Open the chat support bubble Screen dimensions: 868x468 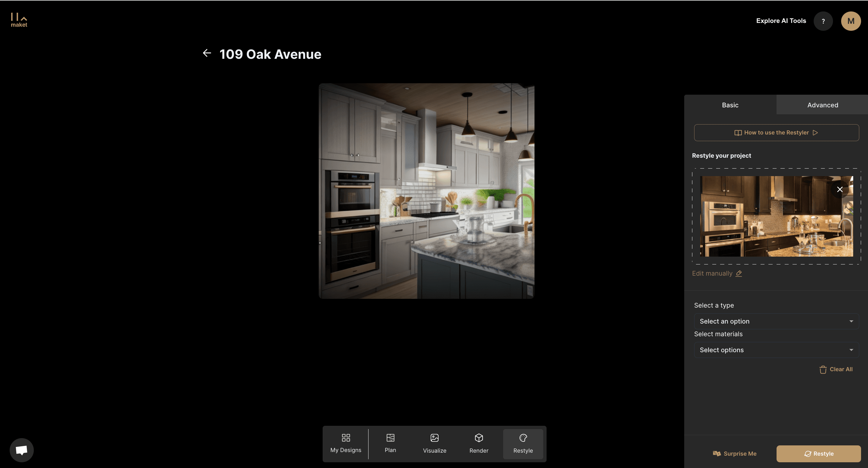21,450
